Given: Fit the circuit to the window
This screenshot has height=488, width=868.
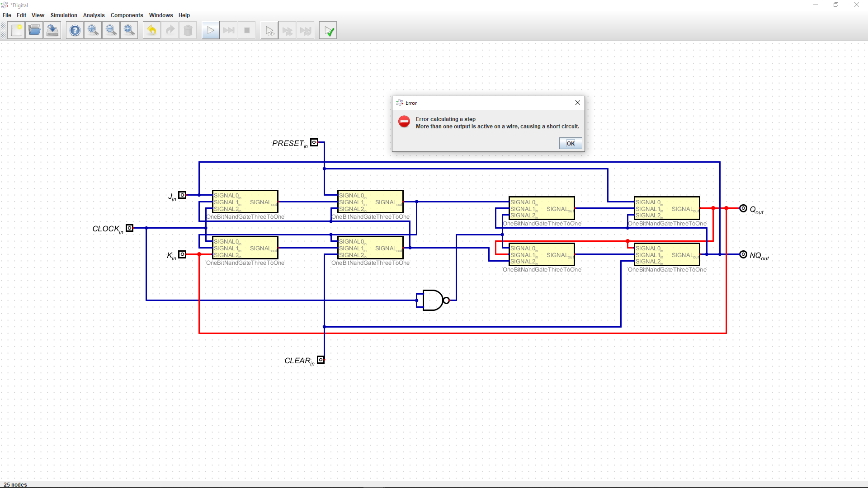Looking at the screenshot, I should [129, 30].
